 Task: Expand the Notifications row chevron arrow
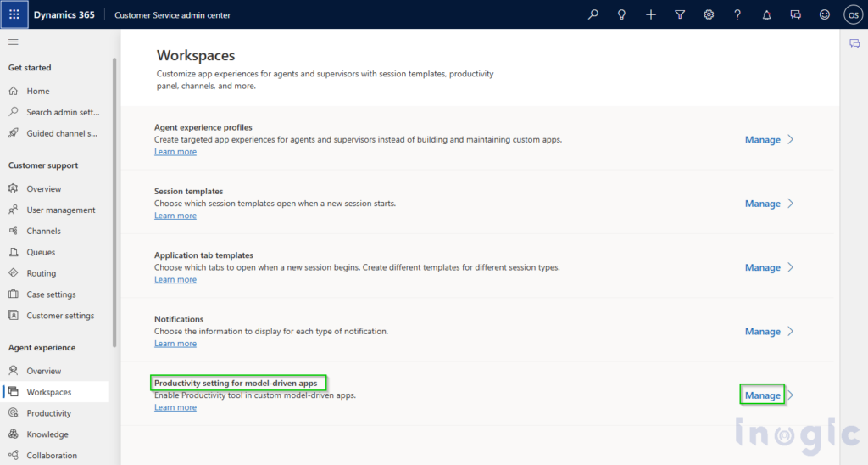click(x=791, y=332)
